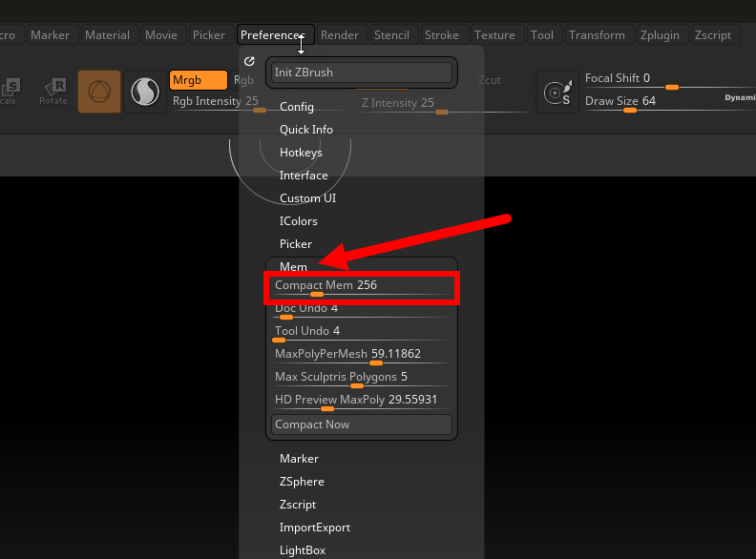This screenshot has width=756, height=559.
Task: Click the HD Preview MaxPoly slider
Action: (x=362, y=403)
